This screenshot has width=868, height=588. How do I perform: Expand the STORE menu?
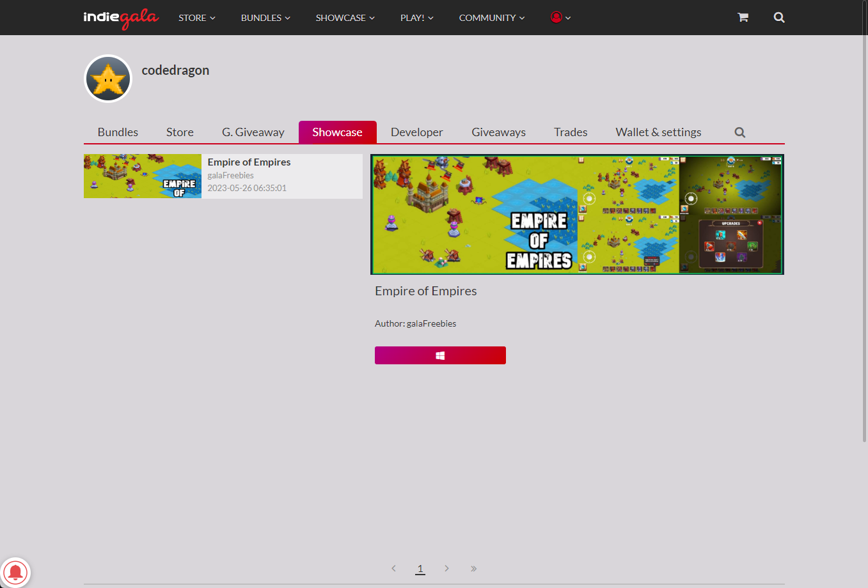pos(197,18)
